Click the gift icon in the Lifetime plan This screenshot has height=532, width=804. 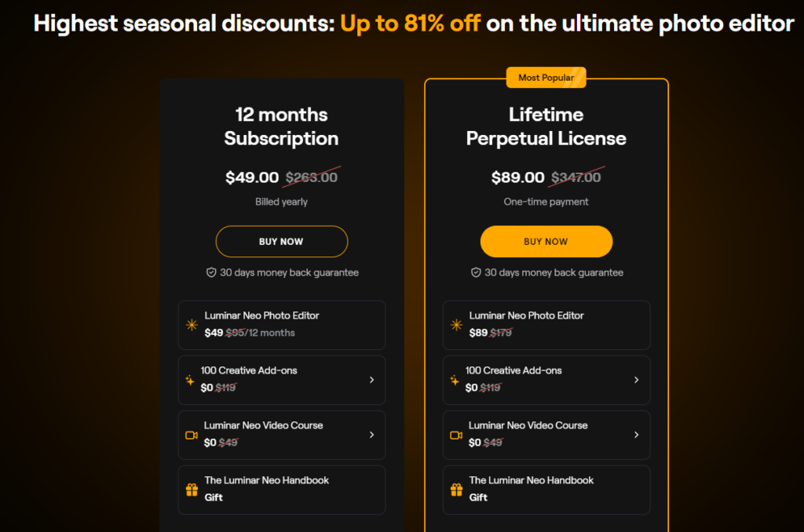coord(456,488)
